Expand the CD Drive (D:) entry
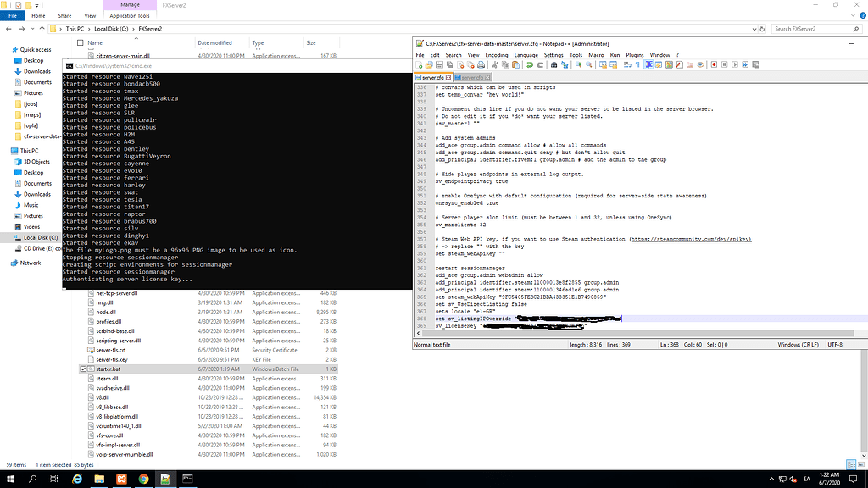 (13, 247)
